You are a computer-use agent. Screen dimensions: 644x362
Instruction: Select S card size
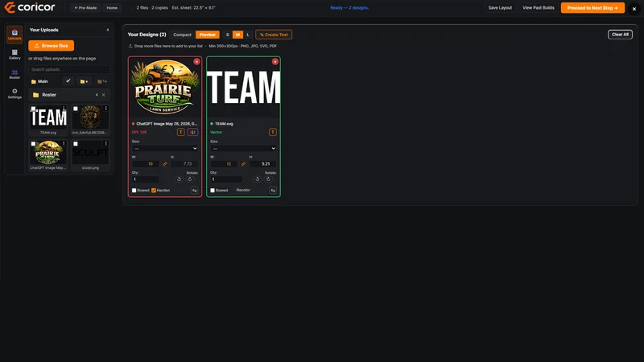click(x=228, y=35)
